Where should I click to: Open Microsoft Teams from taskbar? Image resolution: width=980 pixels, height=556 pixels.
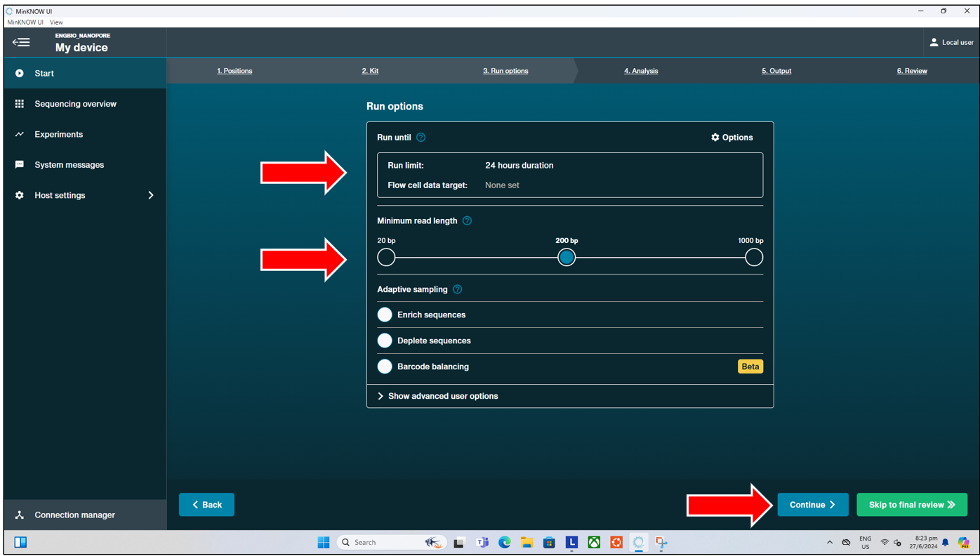click(x=482, y=542)
